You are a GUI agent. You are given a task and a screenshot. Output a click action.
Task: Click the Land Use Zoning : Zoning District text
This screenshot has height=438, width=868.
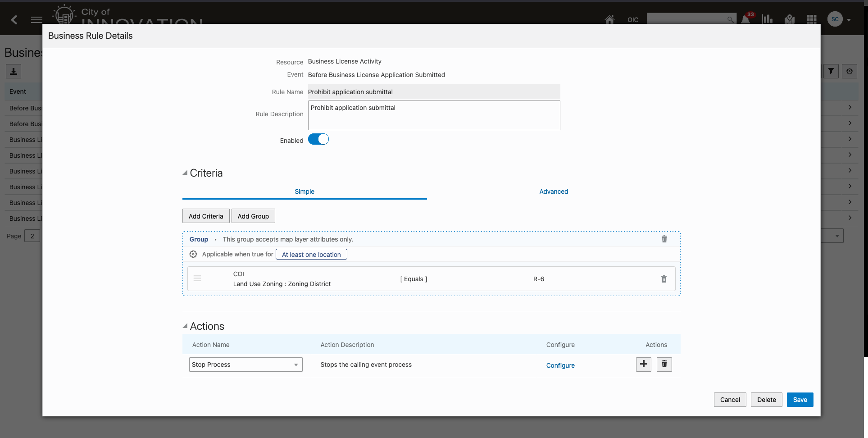click(x=282, y=284)
